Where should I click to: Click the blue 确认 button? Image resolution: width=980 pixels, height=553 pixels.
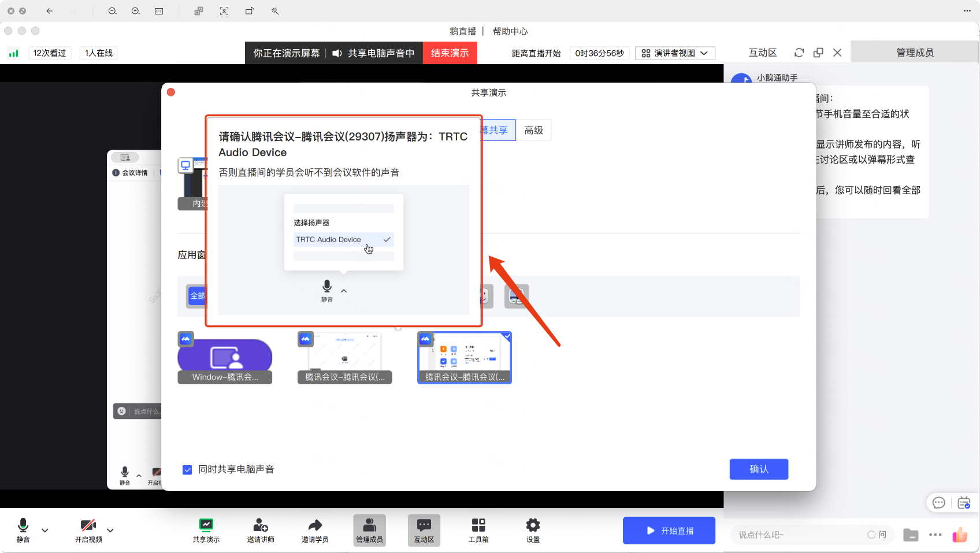(x=759, y=469)
